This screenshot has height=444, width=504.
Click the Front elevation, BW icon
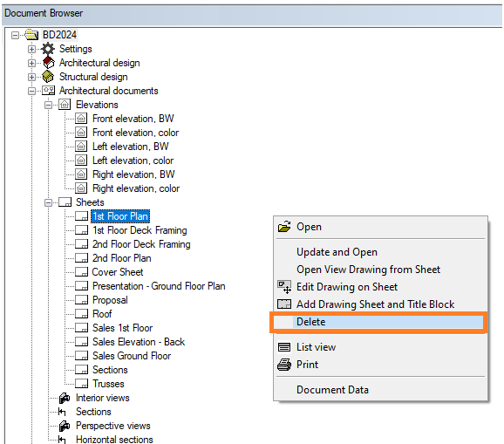81,119
